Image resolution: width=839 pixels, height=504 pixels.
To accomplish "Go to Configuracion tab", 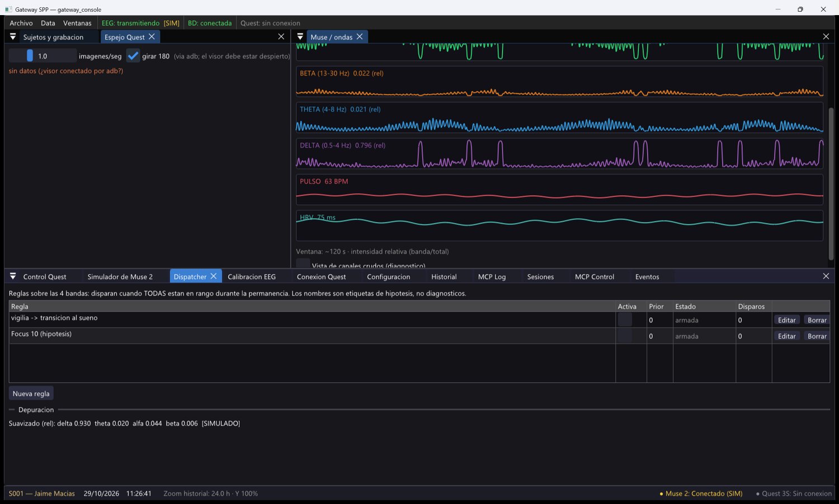I will pos(388,277).
